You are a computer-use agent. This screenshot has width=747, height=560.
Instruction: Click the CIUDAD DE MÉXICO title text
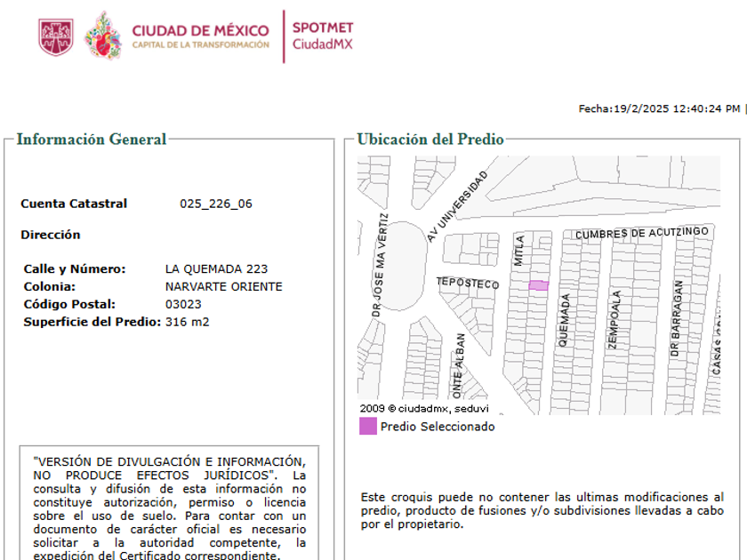(201, 31)
